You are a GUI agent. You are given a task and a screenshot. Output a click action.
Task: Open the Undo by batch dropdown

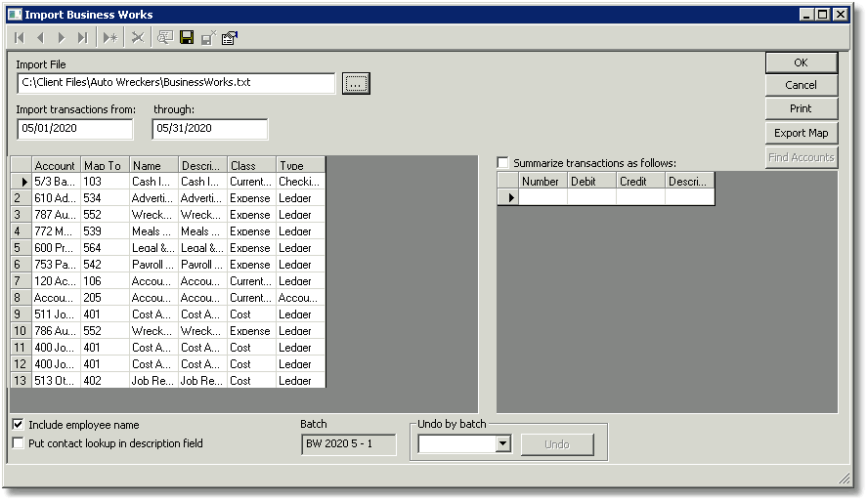click(x=502, y=444)
